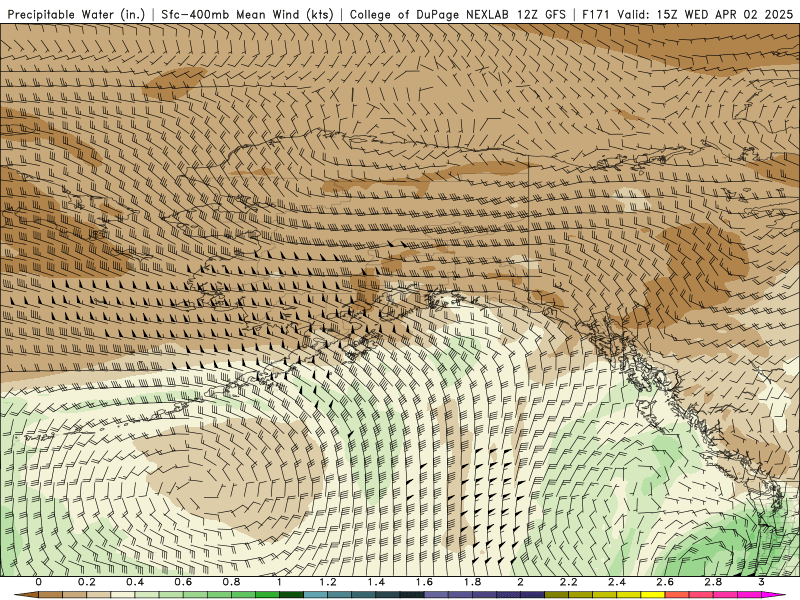Click the 'F171' forecast hour label

click(x=596, y=15)
